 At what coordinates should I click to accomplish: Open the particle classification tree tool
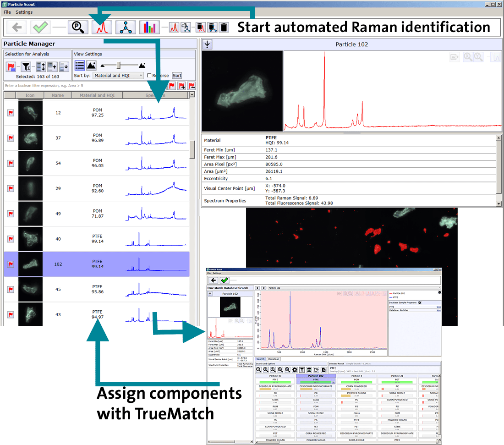click(x=126, y=27)
